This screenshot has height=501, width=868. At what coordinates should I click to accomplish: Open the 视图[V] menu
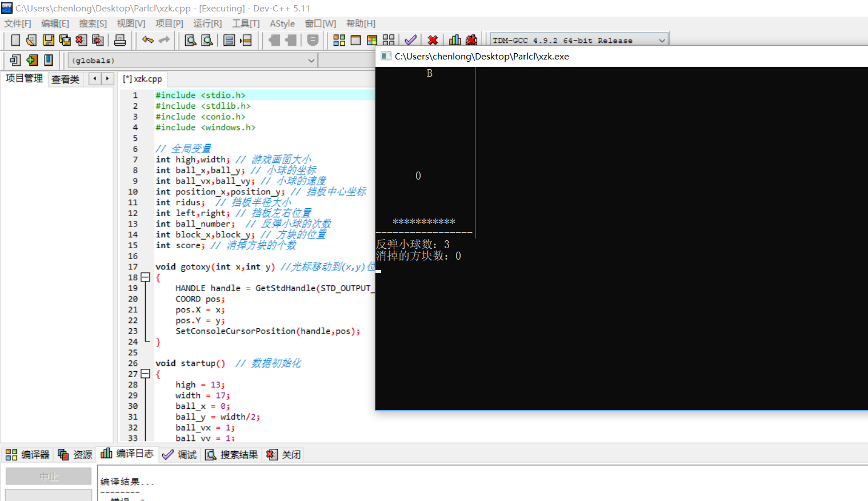click(131, 23)
